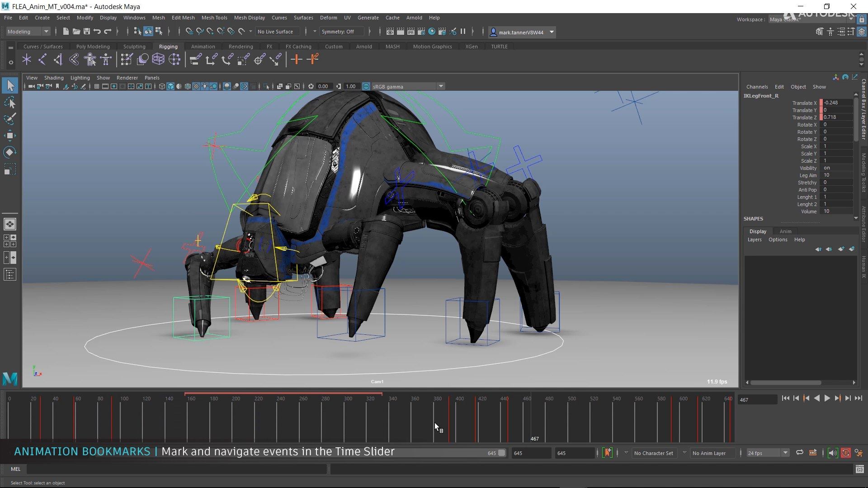The image size is (868, 488).
Task: Play the animation backwards
Action: 816,399
